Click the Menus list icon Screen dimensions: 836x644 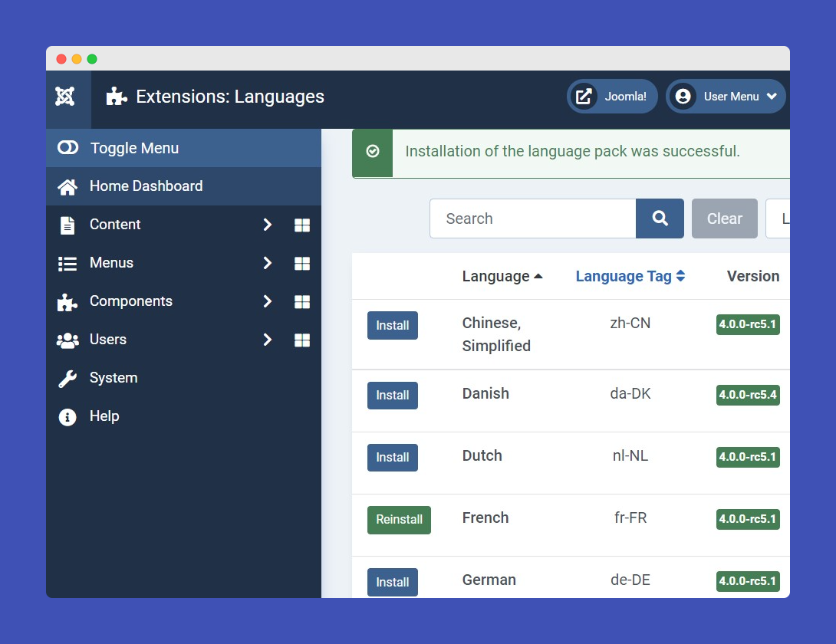click(67, 264)
